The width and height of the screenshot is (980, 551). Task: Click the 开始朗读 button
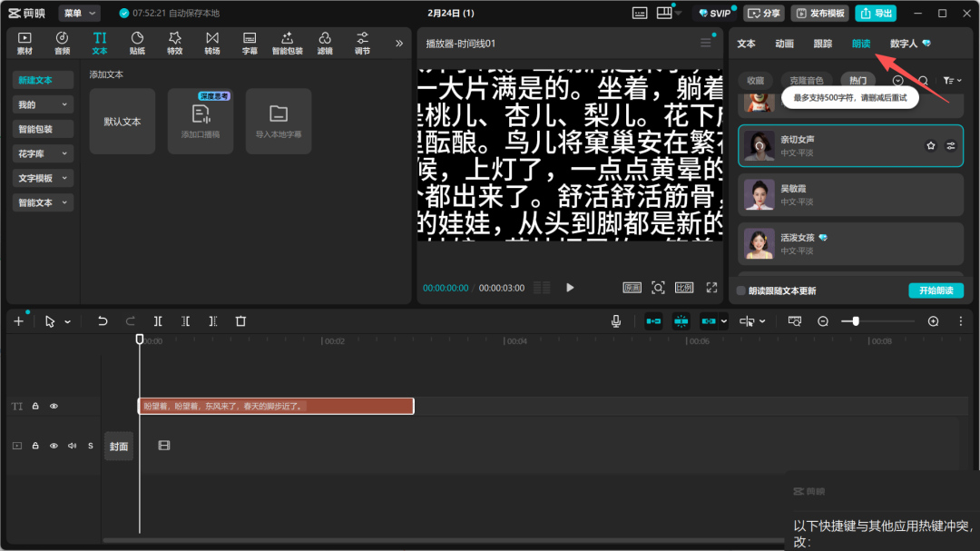click(x=936, y=290)
